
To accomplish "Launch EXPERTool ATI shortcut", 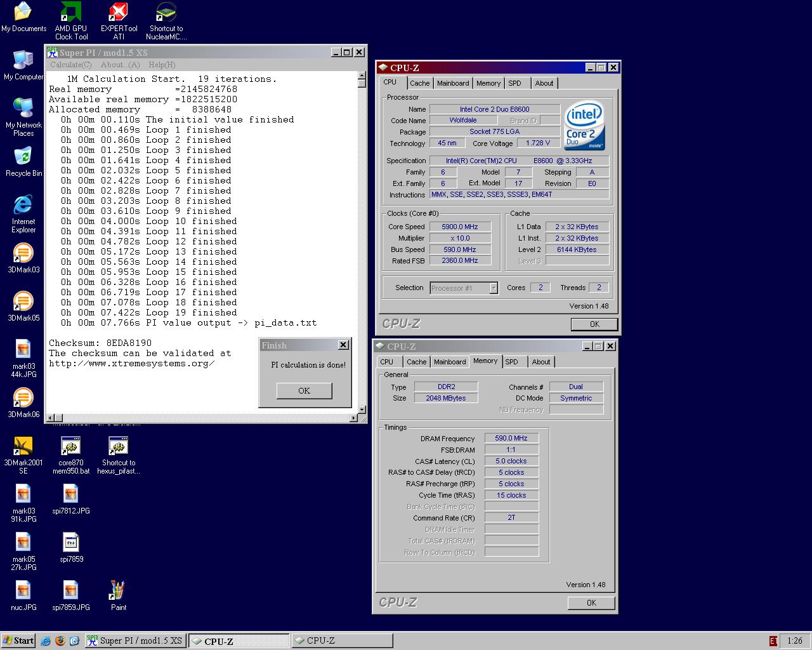I will (x=119, y=20).
